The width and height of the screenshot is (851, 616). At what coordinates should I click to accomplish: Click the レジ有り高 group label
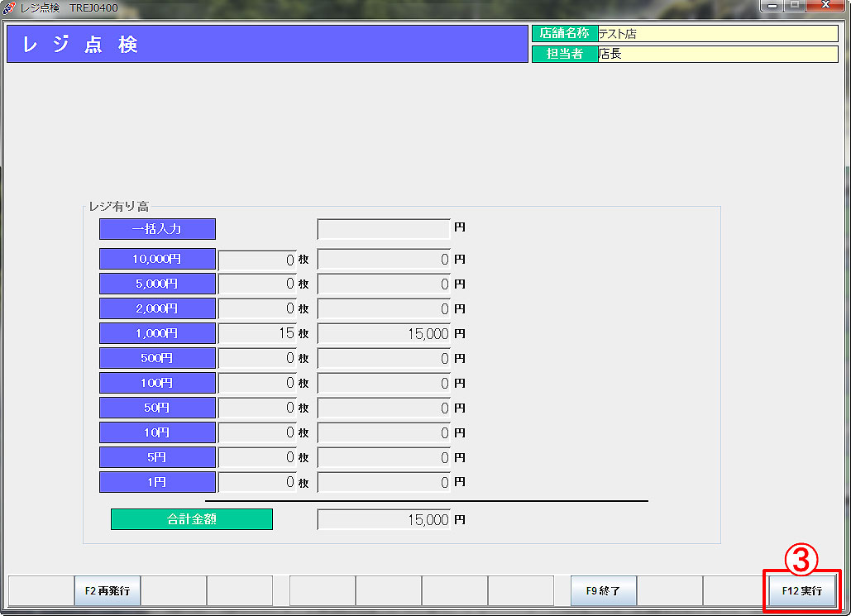click(x=119, y=206)
